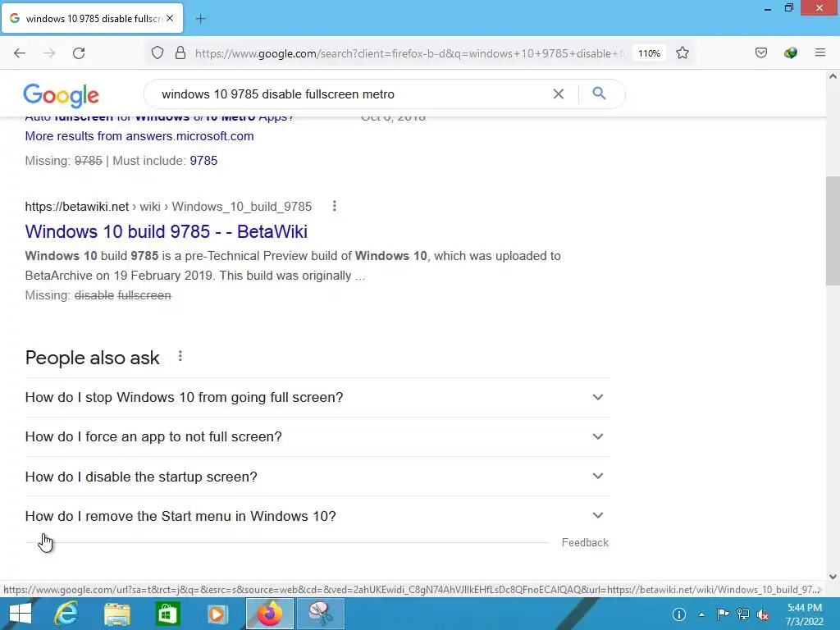The height and width of the screenshot is (630, 840).
Task: Click into the Google search input field
Action: tap(354, 94)
